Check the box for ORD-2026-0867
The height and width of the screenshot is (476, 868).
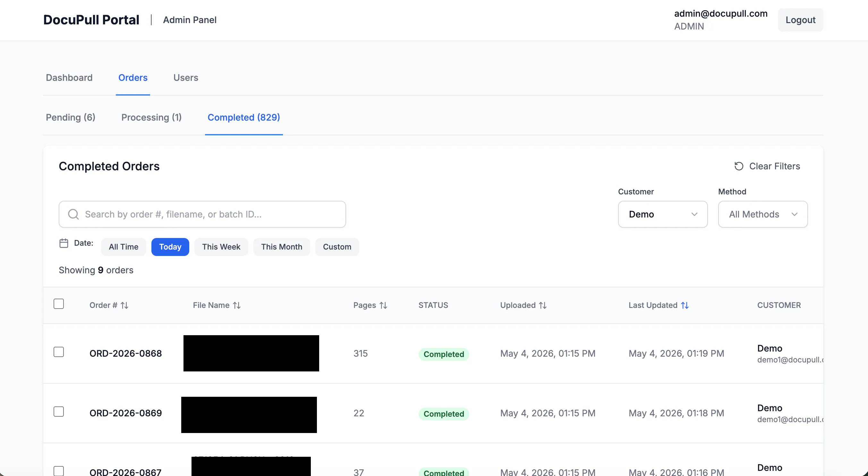[59, 471]
